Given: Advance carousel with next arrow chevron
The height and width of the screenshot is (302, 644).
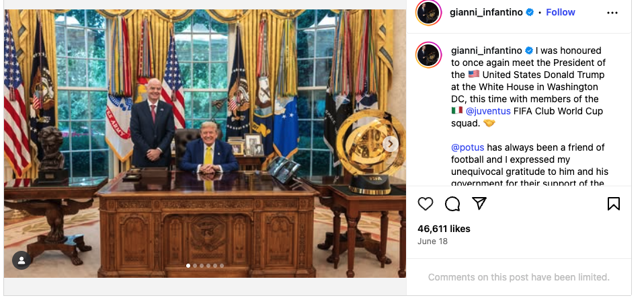Looking at the screenshot, I should [391, 144].
